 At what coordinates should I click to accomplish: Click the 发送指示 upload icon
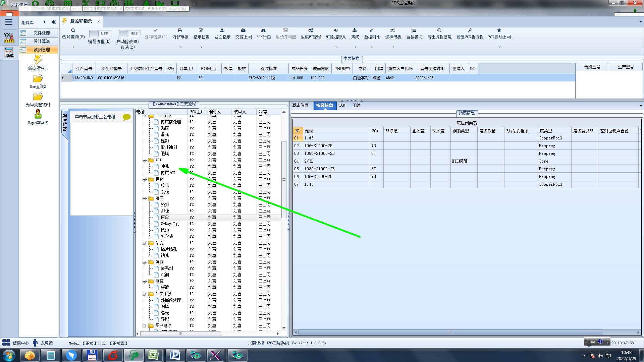(222, 31)
